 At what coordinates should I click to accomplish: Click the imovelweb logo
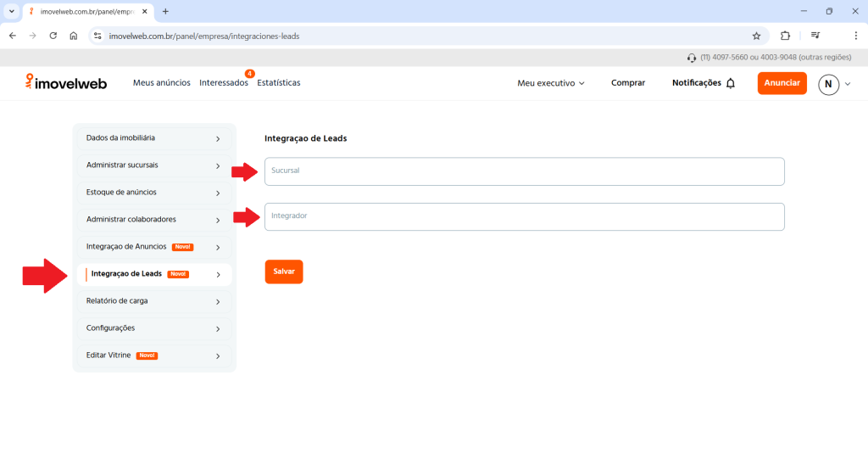click(66, 82)
